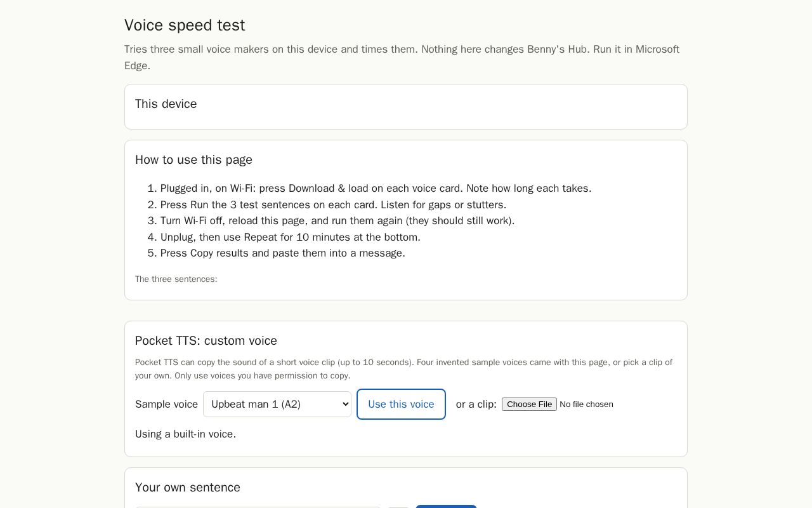Click the step 'Press Copy results and paste them'

pyautogui.click(x=283, y=253)
